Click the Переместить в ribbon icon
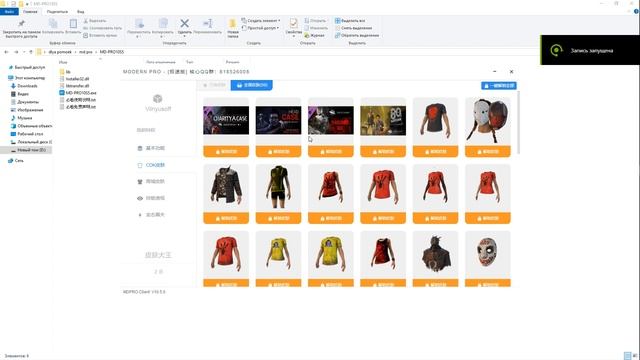The height and width of the screenshot is (360, 640). pos(139,24)
